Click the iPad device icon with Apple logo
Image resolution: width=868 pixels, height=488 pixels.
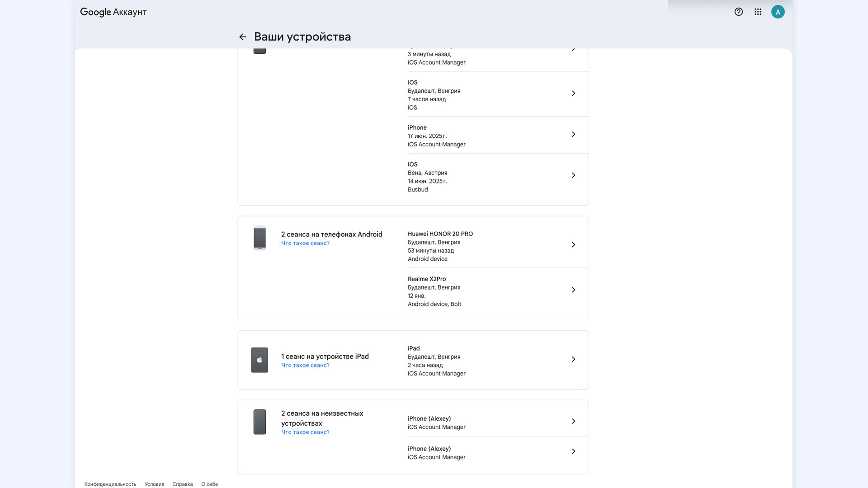point(259,360)
